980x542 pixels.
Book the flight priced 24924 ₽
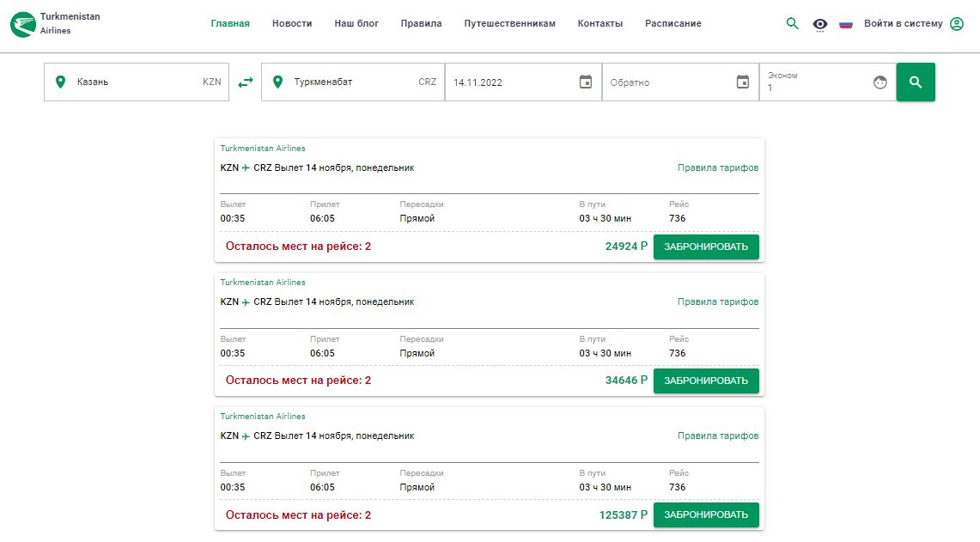coord(706,247)
